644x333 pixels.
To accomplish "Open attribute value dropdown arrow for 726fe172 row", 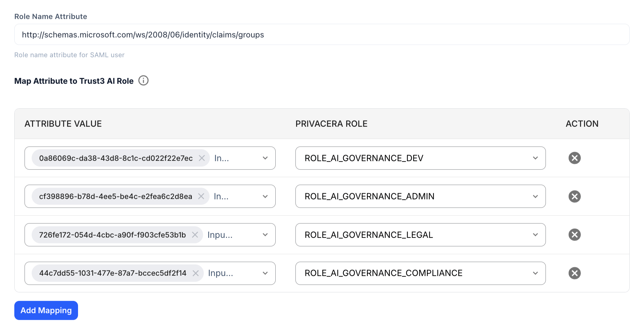I will [265, 235].
